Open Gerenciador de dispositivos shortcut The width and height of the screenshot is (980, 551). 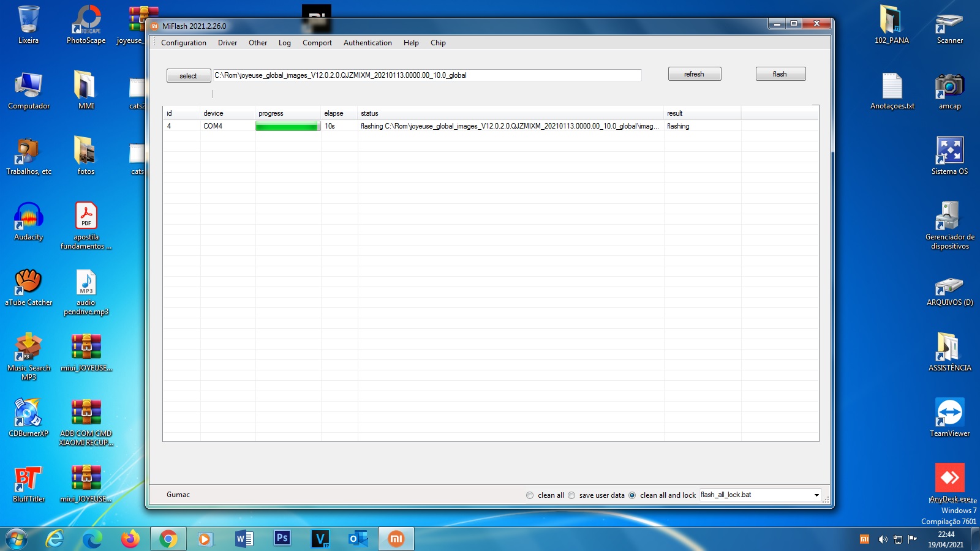949,225
